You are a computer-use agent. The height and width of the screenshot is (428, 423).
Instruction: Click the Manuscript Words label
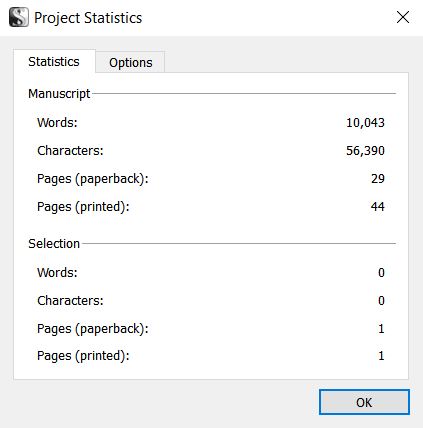tap(57, 123)
